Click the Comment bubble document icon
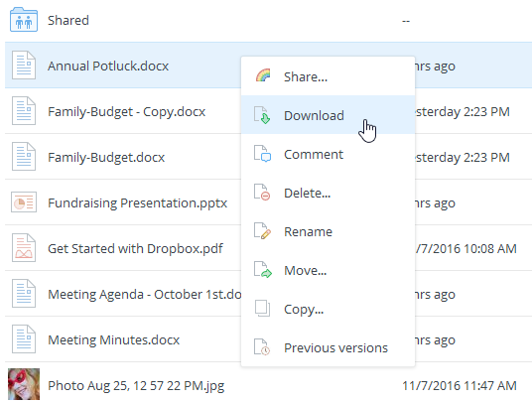532x402 pixels. pyautogui.click(x=262, y=154)
